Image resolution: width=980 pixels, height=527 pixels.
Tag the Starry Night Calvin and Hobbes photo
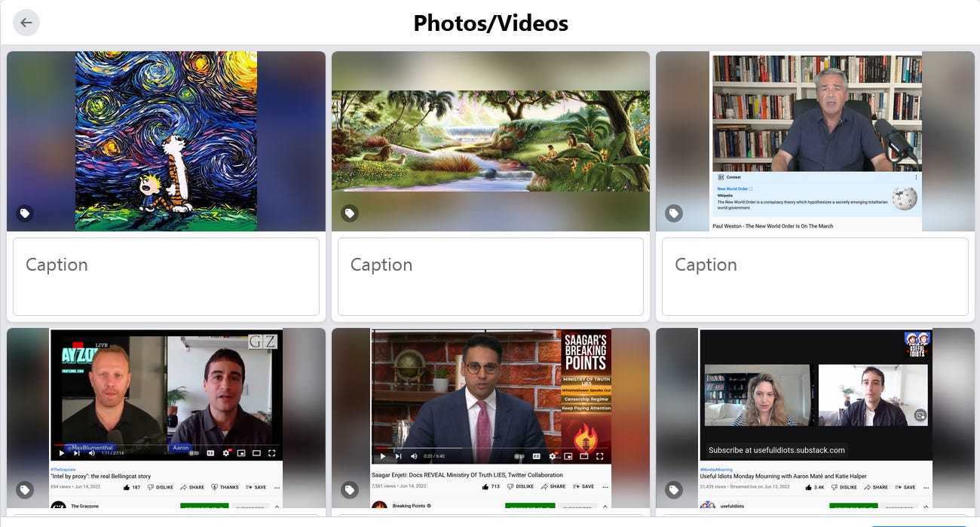click(x=25, y=213)
